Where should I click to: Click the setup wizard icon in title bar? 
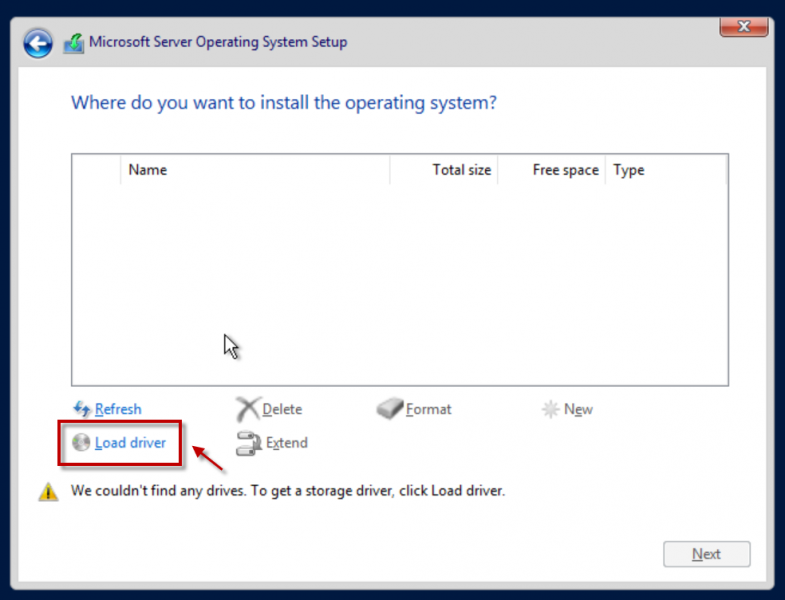pos(74,44)
